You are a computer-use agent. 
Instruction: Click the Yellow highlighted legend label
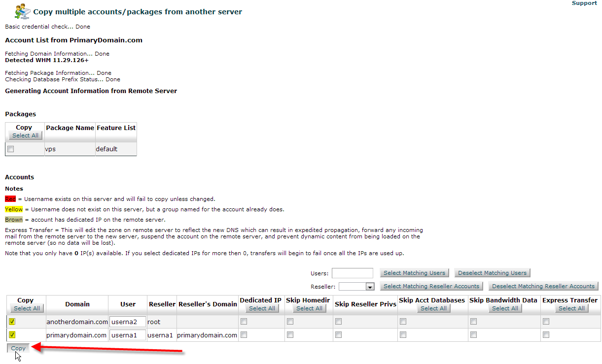pos(14,209)
